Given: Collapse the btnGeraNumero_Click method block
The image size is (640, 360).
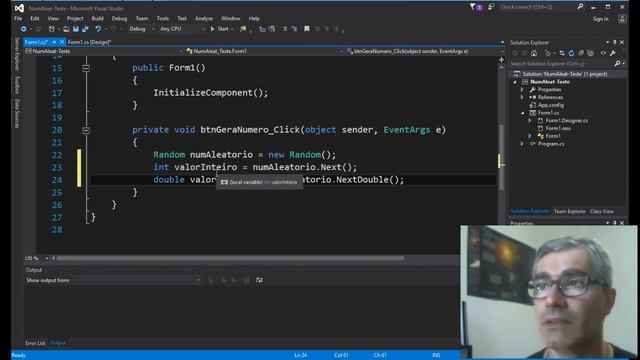Looking at the screenshot, I should click(86, 131).
